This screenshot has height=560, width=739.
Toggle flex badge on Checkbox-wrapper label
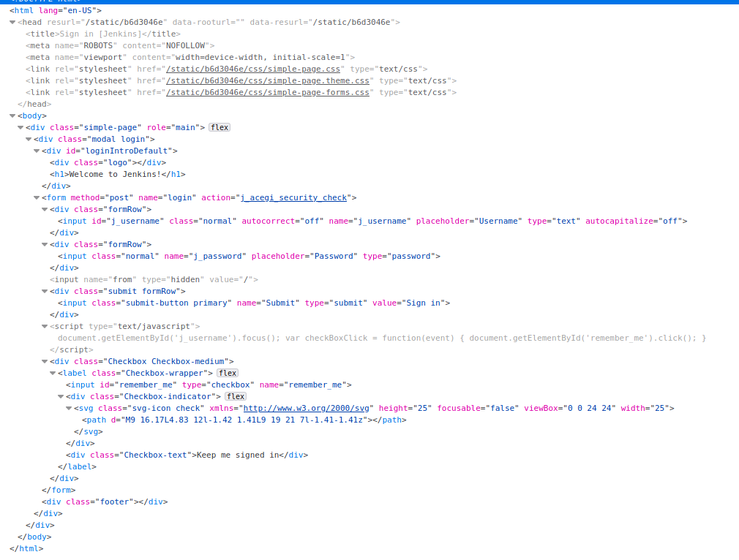click(x=228, y=373)
